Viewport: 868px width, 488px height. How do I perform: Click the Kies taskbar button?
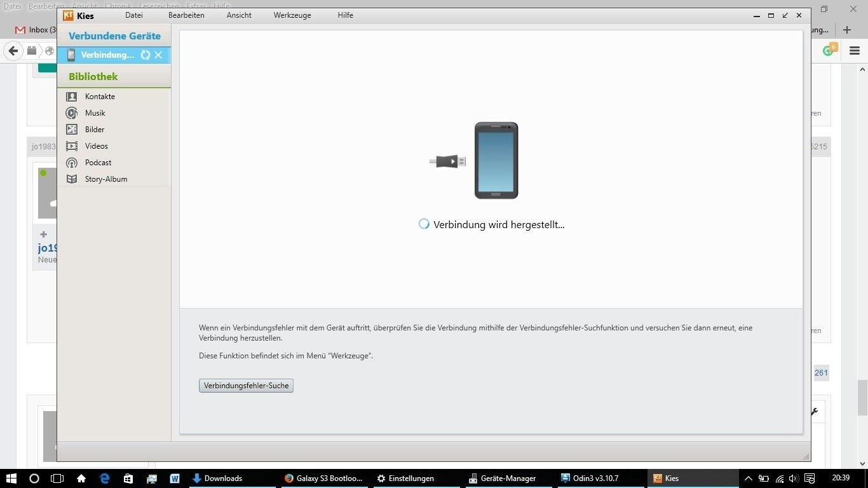pos(693,478)
